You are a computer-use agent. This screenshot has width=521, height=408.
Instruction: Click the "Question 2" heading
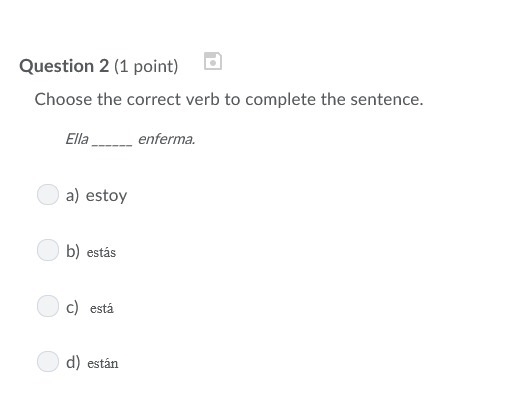coord(64,66)
